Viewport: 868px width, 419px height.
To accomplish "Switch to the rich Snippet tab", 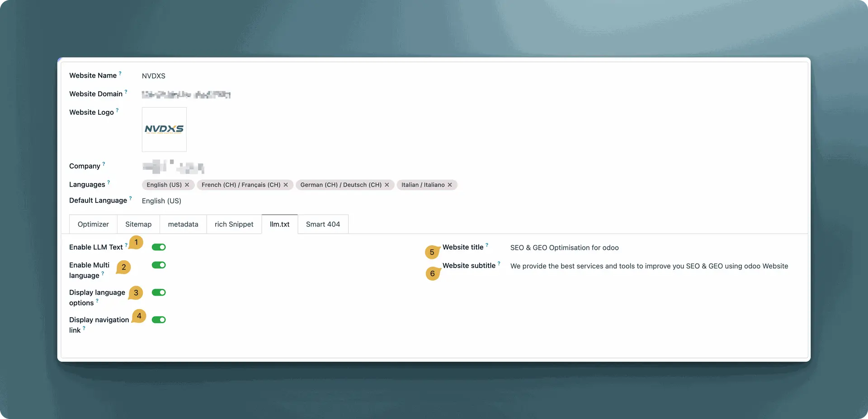I will [234, 224].
